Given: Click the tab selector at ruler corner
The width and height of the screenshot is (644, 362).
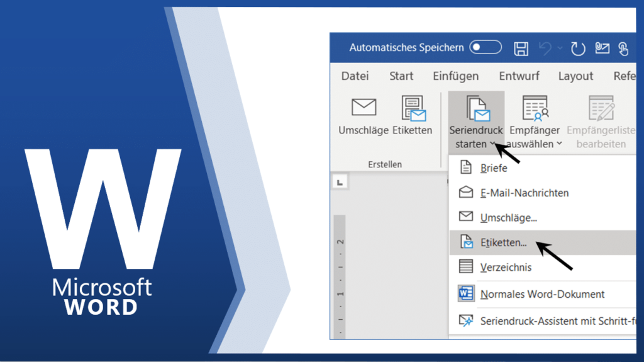Looking at the screenshot, I should point(340,183).
